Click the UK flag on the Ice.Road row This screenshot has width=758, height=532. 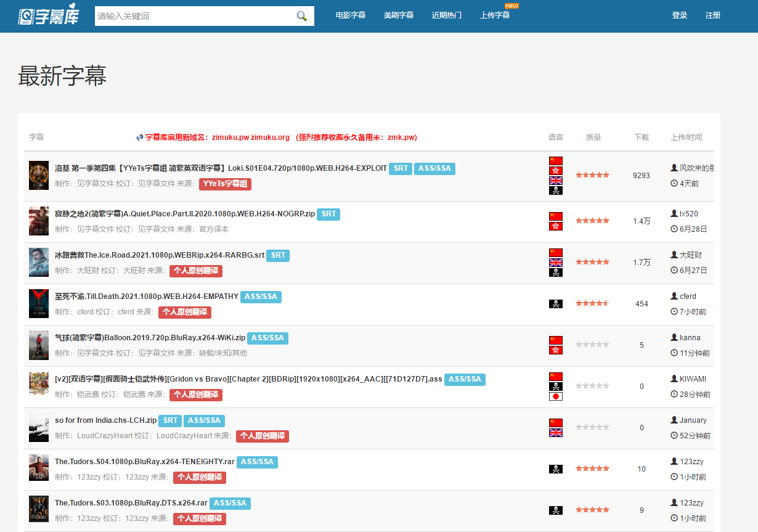pyautogui.click(x=555, y=261)
